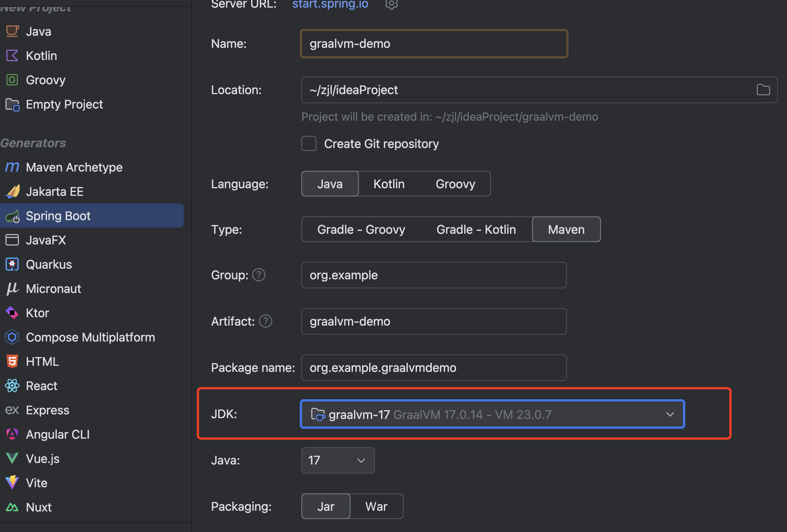Select War packaging
Image resolution: width=787 pixels, height=532 pixels.
[376, 506]
